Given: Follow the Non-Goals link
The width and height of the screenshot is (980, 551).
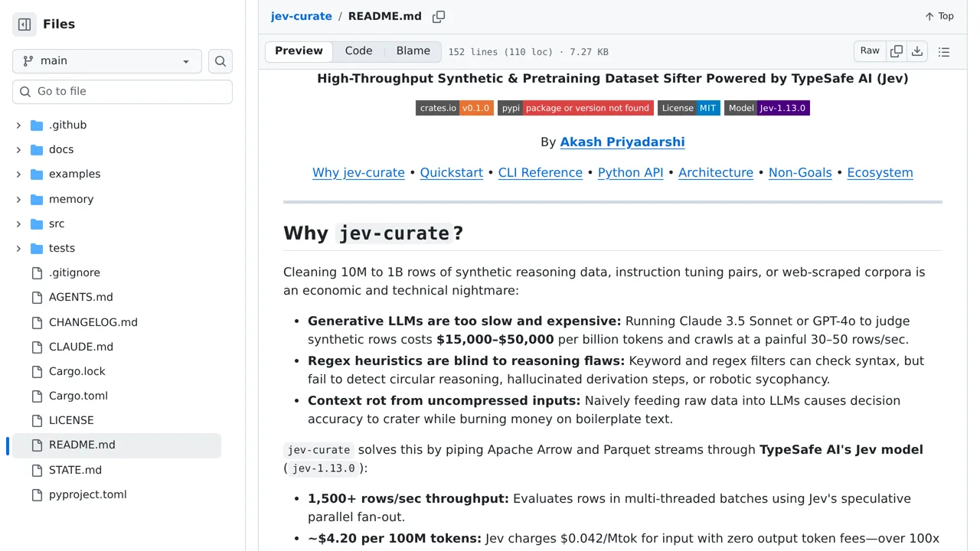Looking at the screenshot, I should tap(800, 173).
